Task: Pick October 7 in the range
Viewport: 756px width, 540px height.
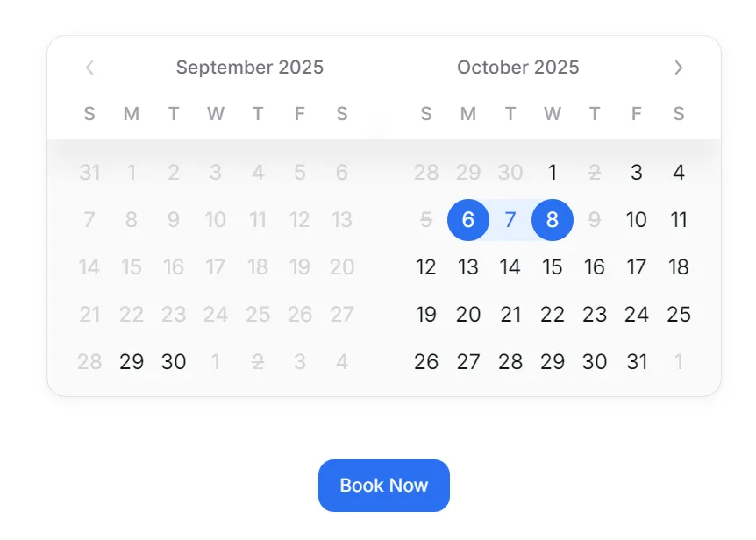Action: tap(510, 220)
